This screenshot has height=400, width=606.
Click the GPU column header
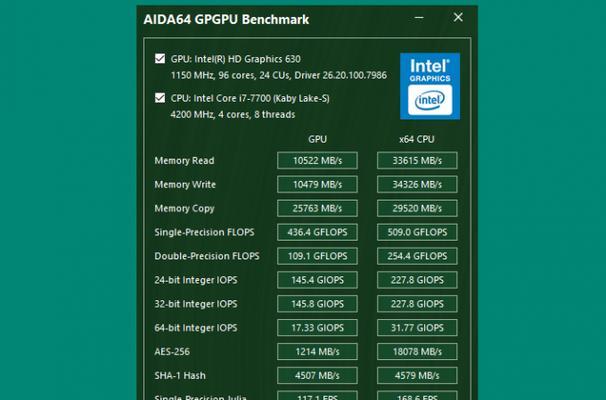pyautogui.click(x=317, y=139)
